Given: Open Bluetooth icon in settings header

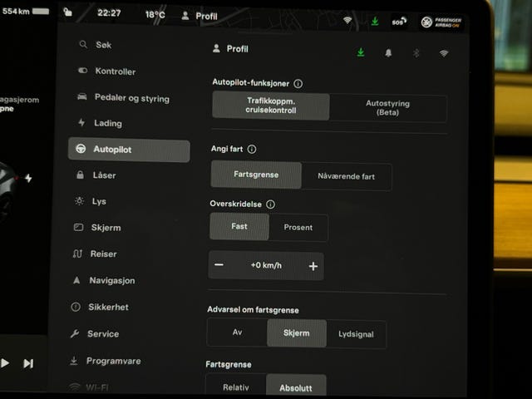Looking at the screenshot, I should click(x=416, y=53).
